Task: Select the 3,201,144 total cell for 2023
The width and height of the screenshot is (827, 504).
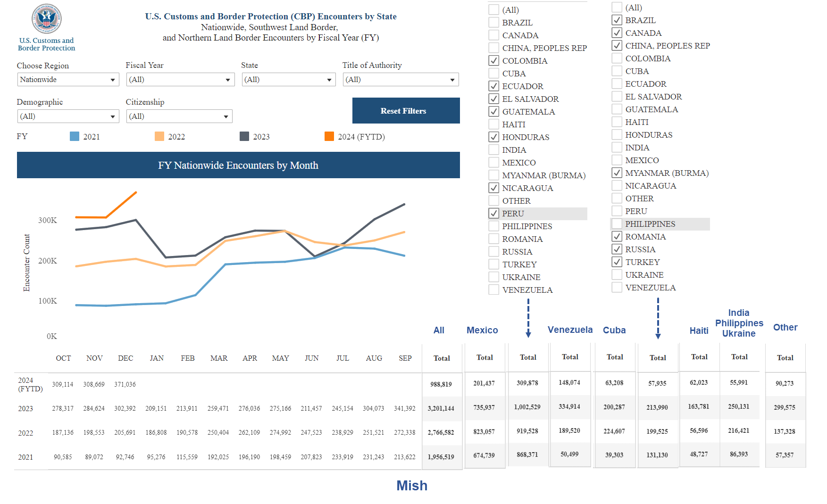Action: (442, 407)
